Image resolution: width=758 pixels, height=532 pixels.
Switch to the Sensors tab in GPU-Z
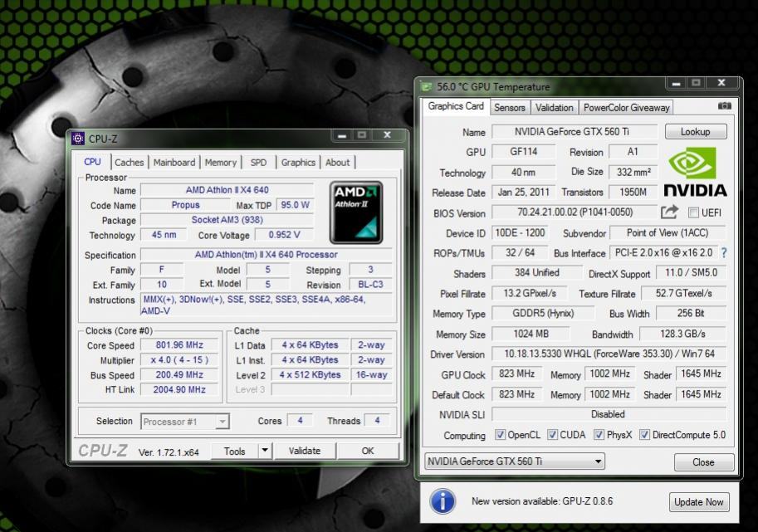[x=510, y=107]
